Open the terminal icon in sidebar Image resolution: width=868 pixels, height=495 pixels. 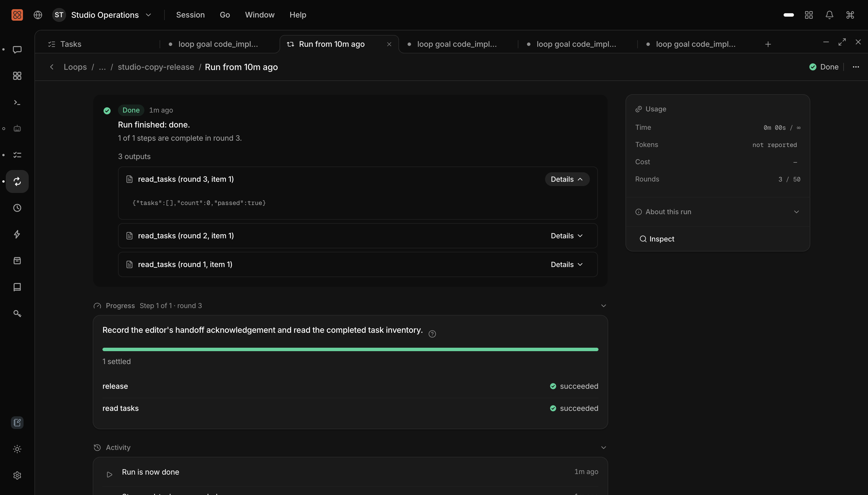[17, 102]
